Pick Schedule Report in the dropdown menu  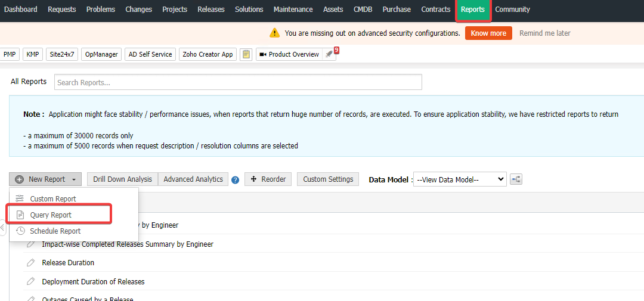tap(55, 231)
